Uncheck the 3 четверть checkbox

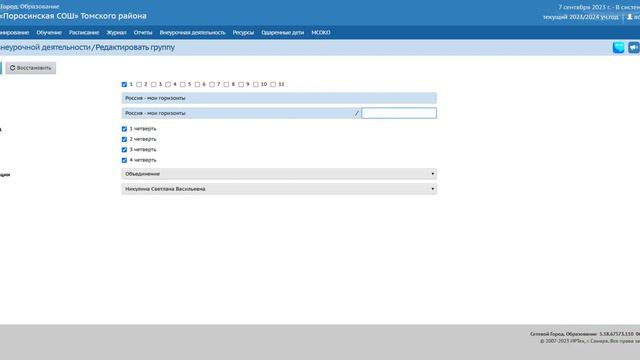[124, 150]
